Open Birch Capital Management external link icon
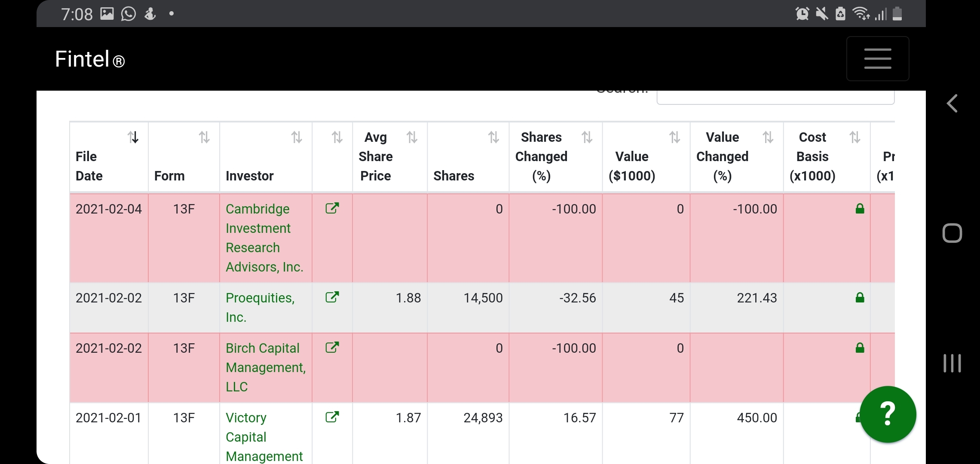Viewport: 980px width, 464px height. point(332,348)
